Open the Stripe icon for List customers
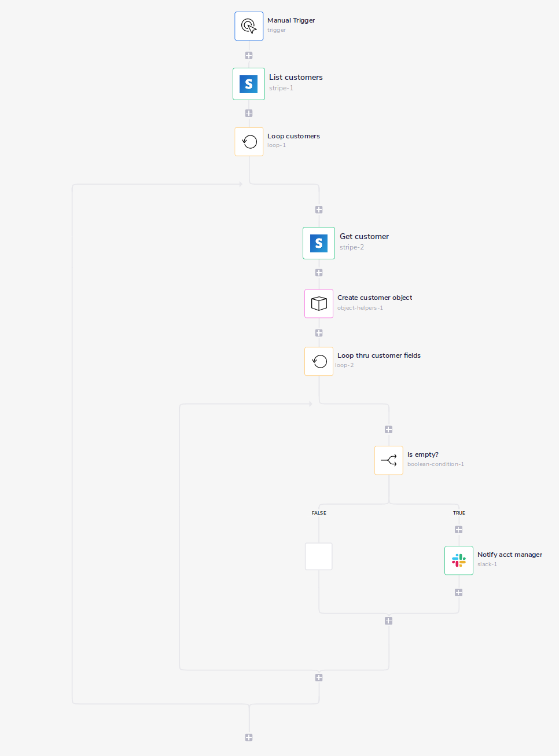This screenshot has height=756, width=559. tap(249, 83)
